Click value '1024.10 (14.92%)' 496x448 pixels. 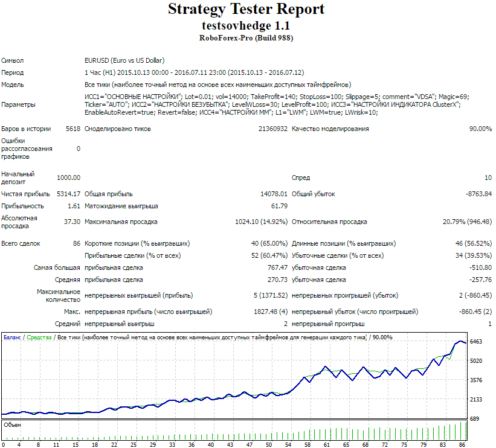(x=261, y=222)
